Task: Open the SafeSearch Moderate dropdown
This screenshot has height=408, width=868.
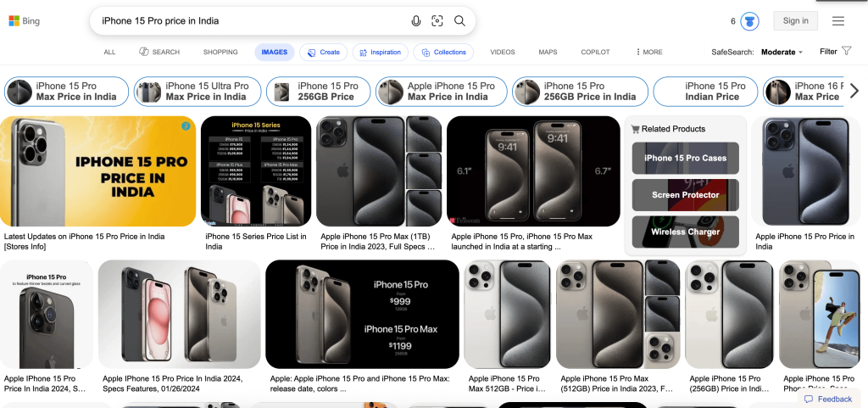Action: (782, 52)
